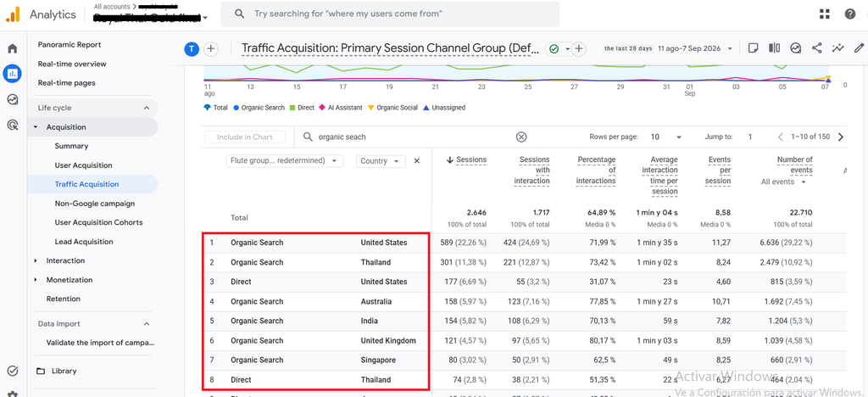The height and width of the screenshot is (397, 868).
Task: Sort by Sessions with interaction header
Action: tap(534, 170)
